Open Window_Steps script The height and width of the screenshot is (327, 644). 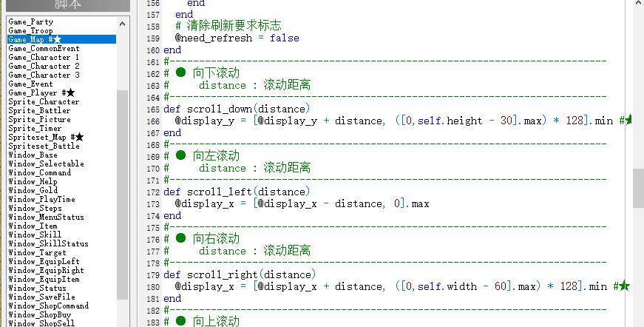pos(35,209)
